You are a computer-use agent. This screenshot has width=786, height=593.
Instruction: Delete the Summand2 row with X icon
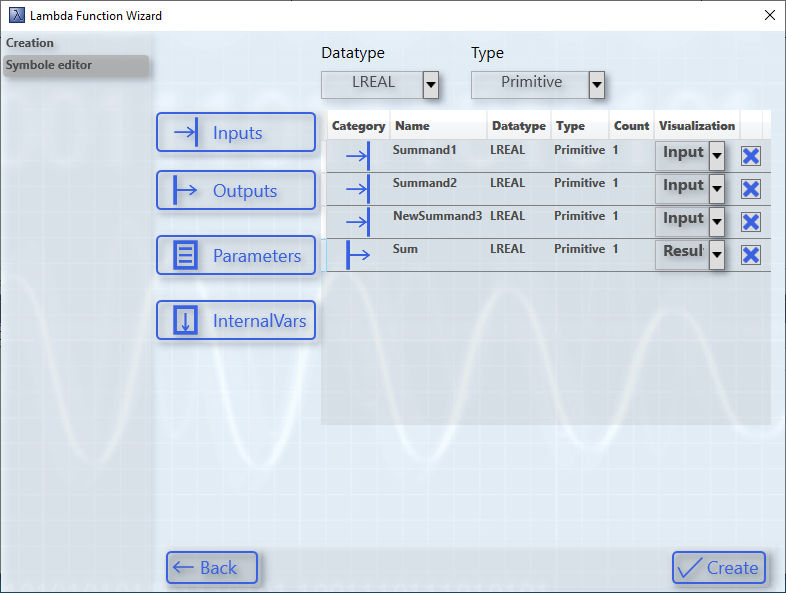point(750,189)
